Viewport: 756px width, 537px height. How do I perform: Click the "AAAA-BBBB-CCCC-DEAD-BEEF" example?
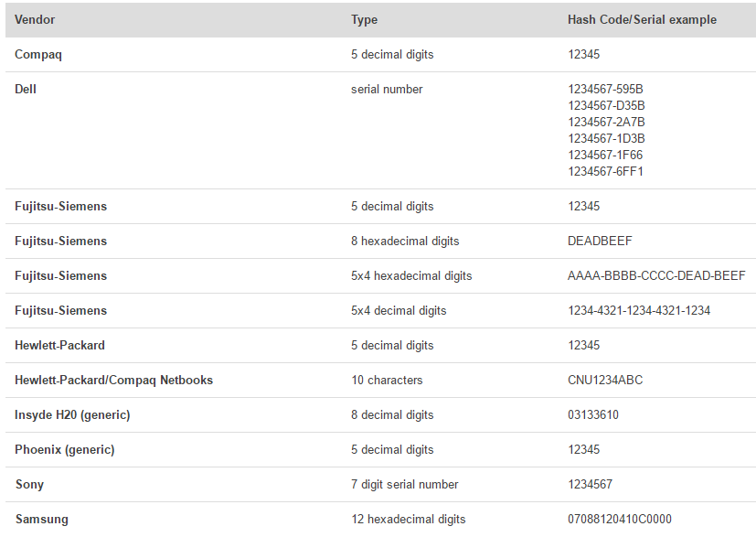656,276
